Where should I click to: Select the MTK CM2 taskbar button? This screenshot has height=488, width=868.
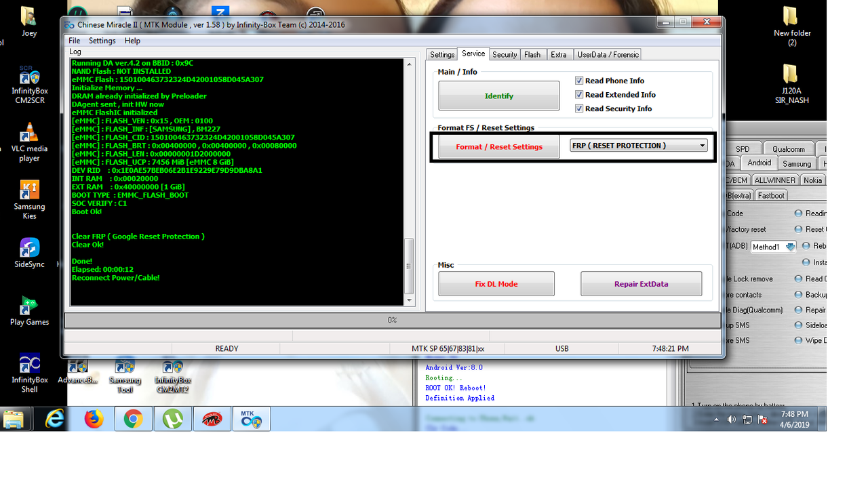(x=252, y=420)
